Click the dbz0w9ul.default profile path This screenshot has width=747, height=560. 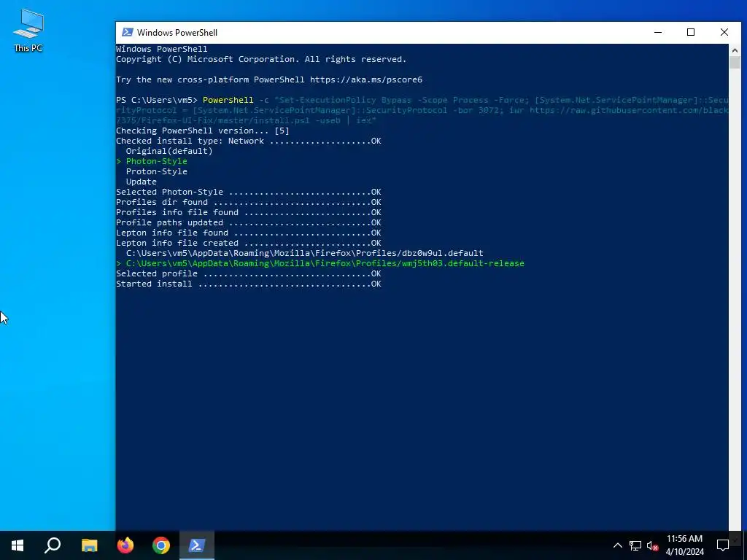pos(304,253)
